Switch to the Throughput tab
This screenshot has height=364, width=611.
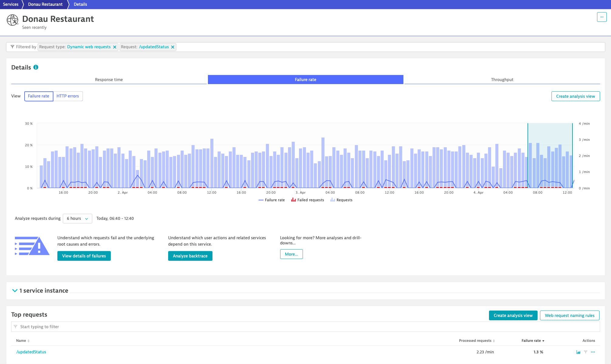pyautogui.click(x=502, y=80)
